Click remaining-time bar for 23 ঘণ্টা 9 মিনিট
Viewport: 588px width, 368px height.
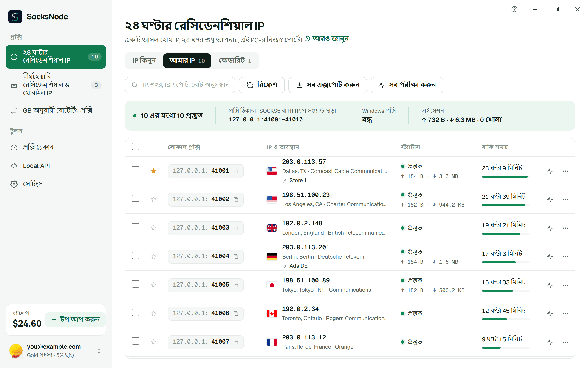505,176
